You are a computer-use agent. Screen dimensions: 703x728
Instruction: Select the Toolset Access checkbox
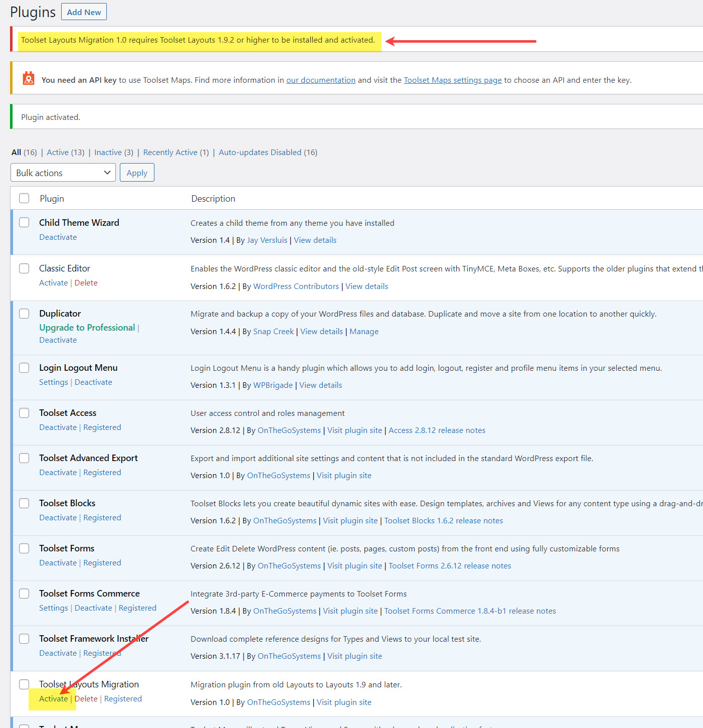[x=24, y=413]
